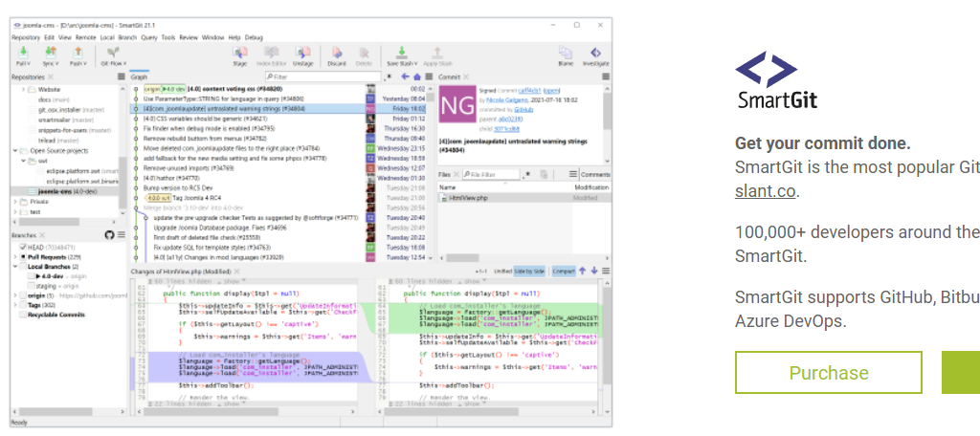Open the Index Editor toolbar icon
This screenshot has height=436, width=980.
(271, 53)
